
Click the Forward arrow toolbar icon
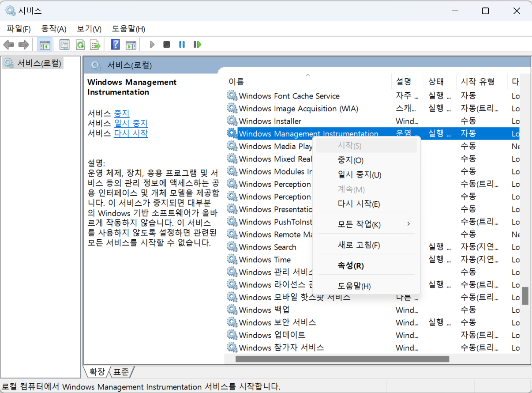[x=24, y=45]
